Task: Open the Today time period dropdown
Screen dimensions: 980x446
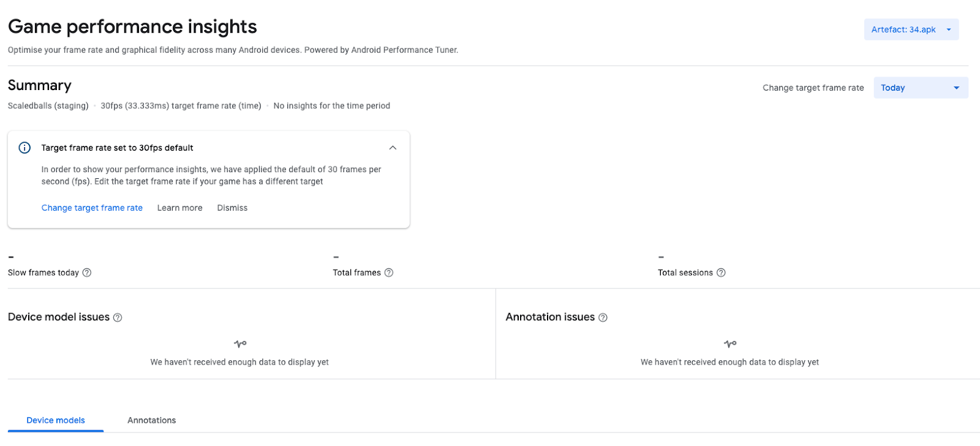Action: (x=920, y=88)
